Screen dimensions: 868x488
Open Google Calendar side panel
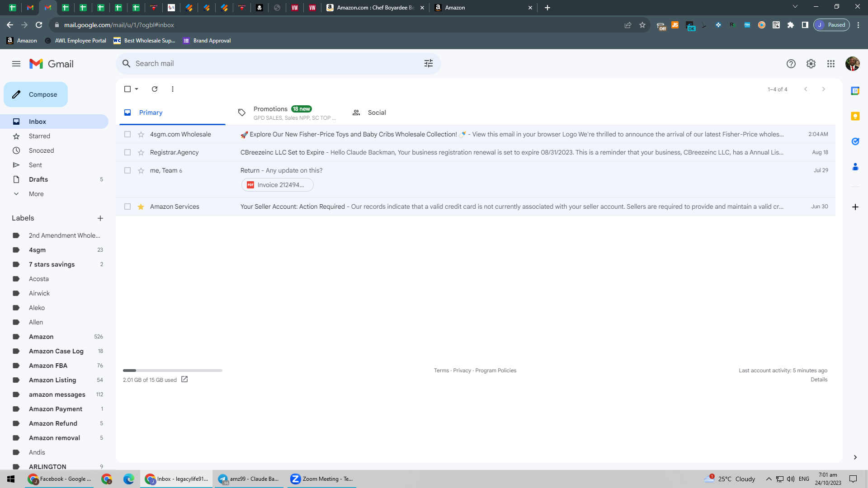(855, 91)
